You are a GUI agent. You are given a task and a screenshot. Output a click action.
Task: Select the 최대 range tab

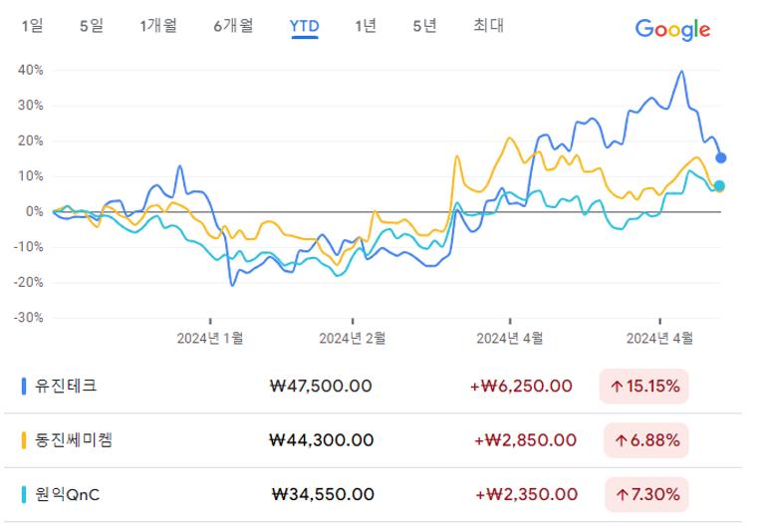[x=489, y=26]
